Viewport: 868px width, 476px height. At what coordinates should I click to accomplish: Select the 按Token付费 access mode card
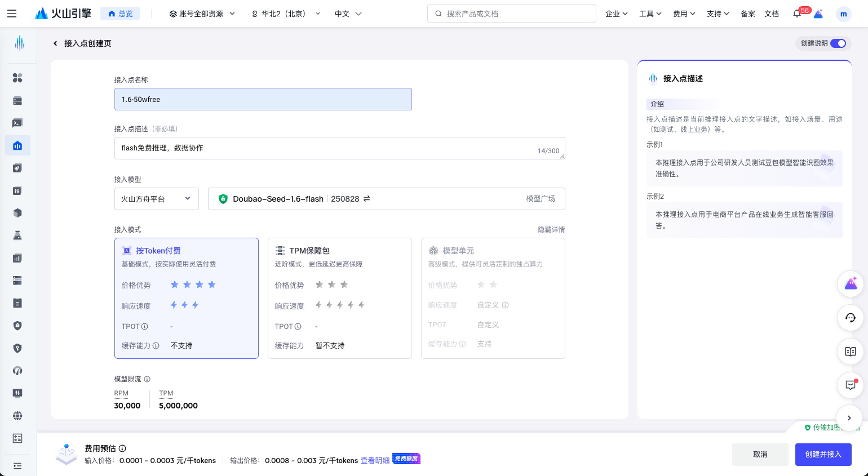pyautogui.click(x=187, y=298)
